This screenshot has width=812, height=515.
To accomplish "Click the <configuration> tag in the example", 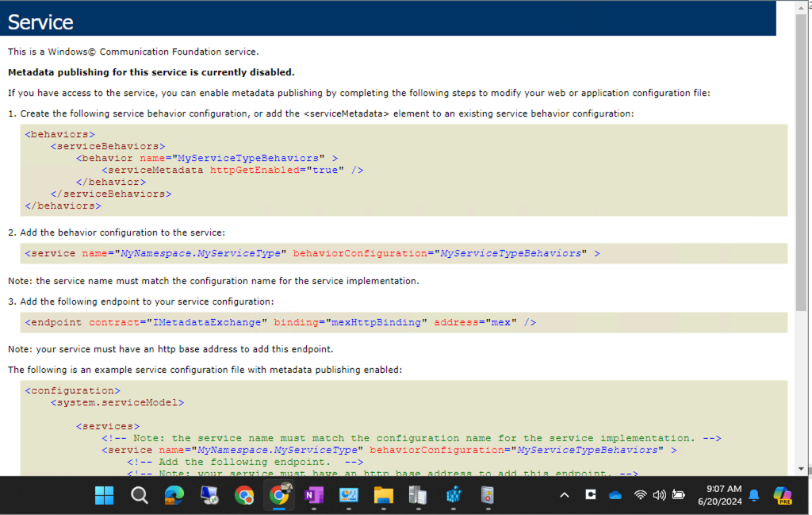I will click(x=72, y=390).
